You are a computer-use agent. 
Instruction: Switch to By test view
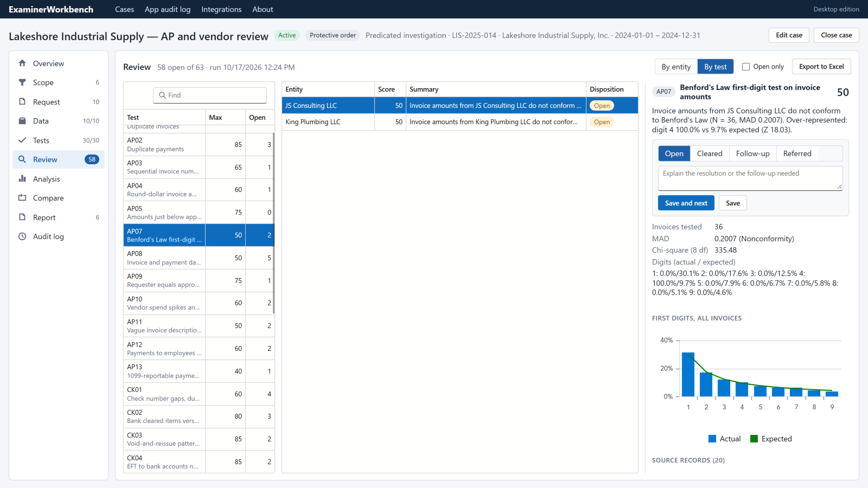tap(715, 67)
